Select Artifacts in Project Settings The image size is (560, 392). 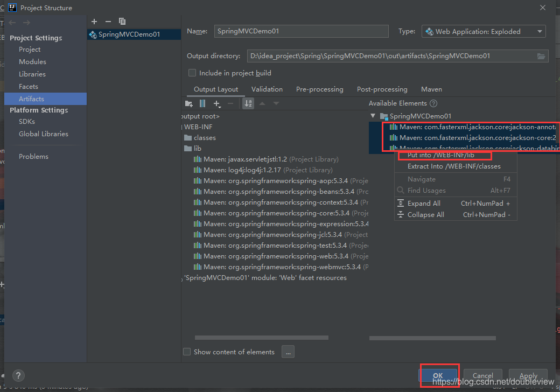click(45, 99)
